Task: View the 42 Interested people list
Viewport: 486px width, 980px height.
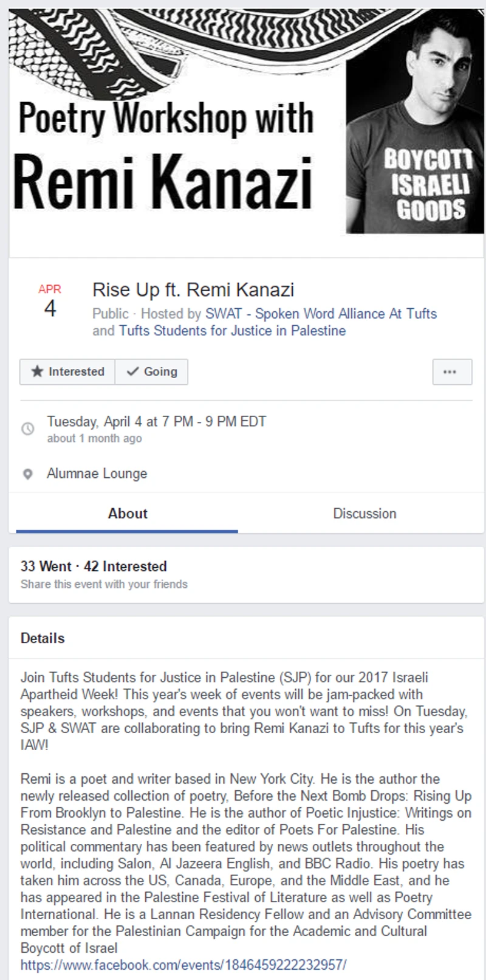Action: [x=125, y=567]
